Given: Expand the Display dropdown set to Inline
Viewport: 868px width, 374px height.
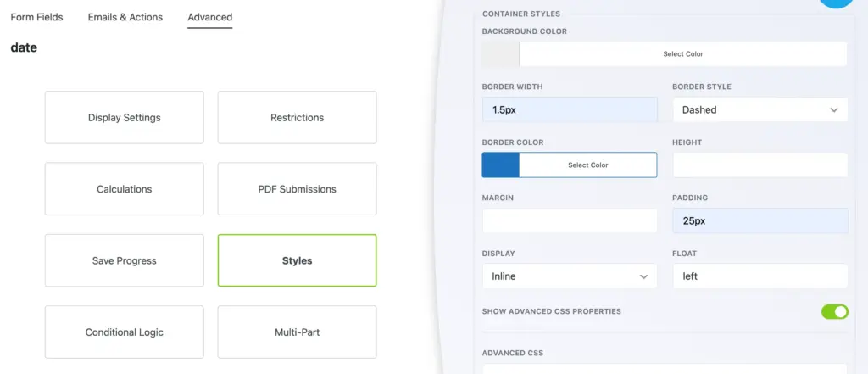Looking at the screenshot, I should tap(569, 276).
